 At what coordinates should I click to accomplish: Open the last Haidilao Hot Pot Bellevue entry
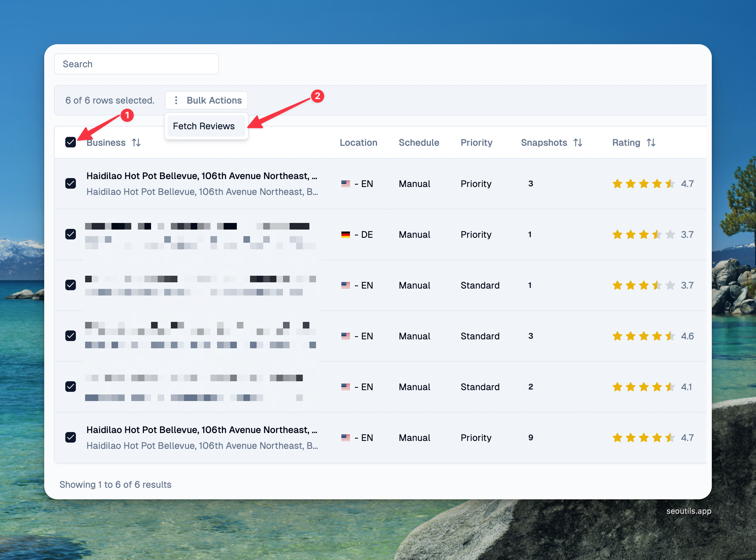[x=202, y=430]
